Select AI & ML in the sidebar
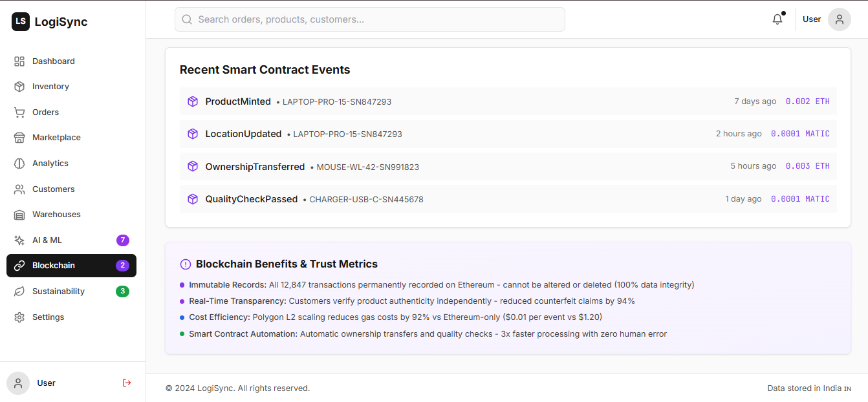868x402 pixels. pos(47,240)
